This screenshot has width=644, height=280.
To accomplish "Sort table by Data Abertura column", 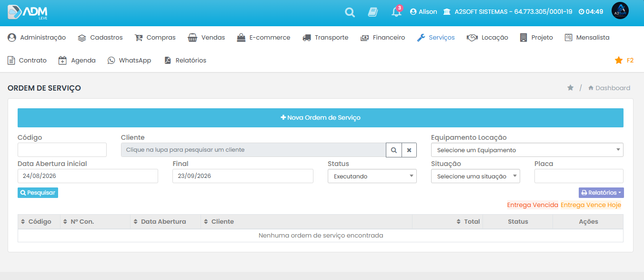I will (165, 221).
